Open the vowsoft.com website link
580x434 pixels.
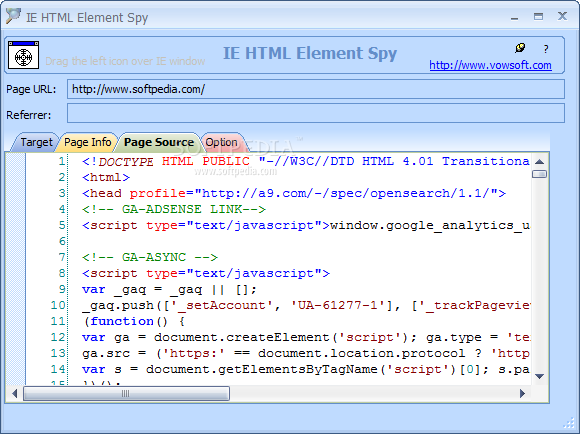coord(490,65)
